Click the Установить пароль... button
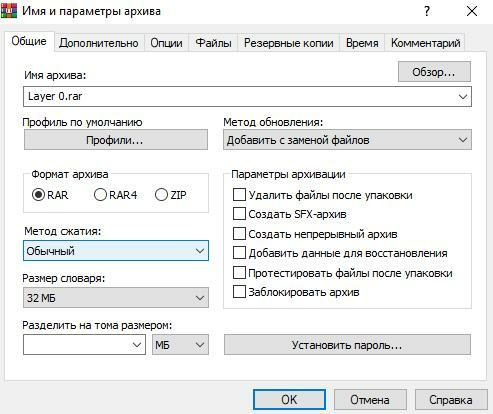This screenshot has width=493, height=414. (347, 345)
